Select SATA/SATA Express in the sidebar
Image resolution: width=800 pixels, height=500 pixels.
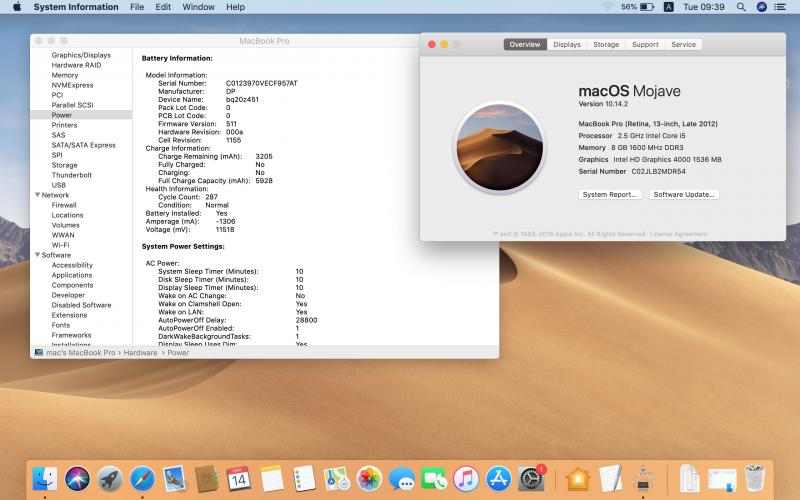pyautogui.click(x=84, y=145)
